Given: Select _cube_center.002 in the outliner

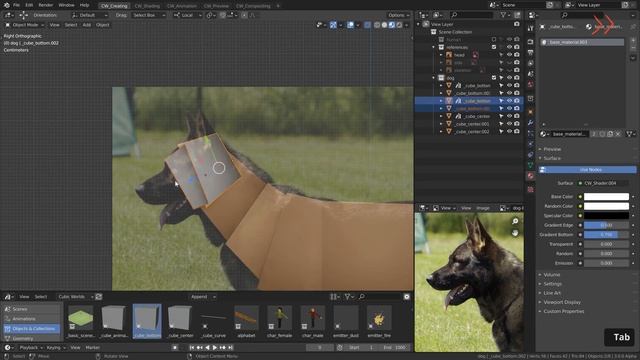Looking at the screenshot, I should pos(471,131).
